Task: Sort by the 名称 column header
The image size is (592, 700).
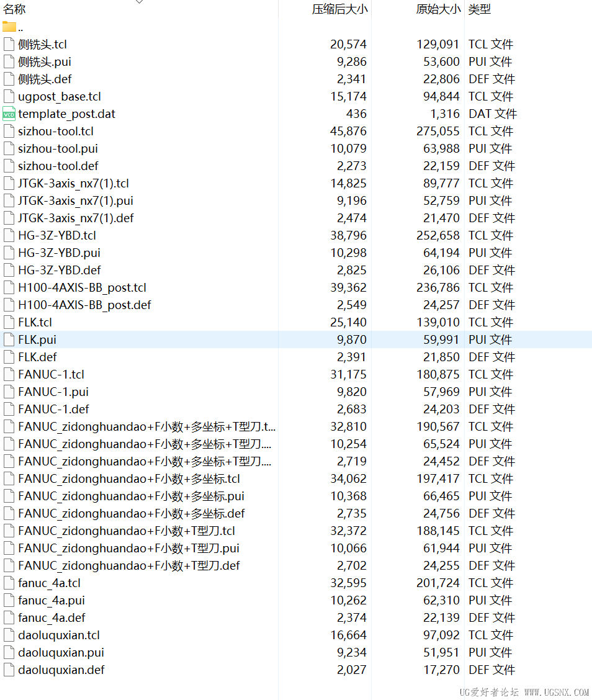Action: [x=14, y=9]
